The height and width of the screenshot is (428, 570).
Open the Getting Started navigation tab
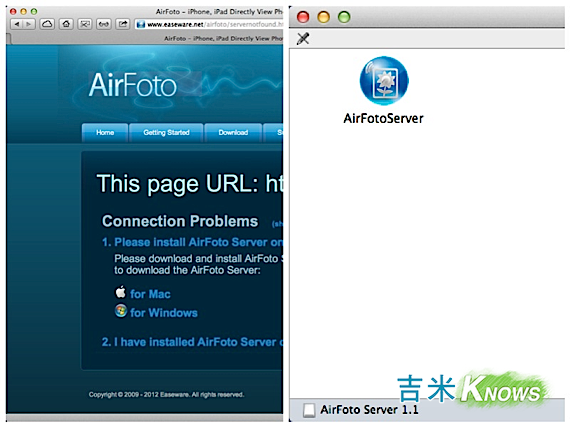[x=166, y=133]
